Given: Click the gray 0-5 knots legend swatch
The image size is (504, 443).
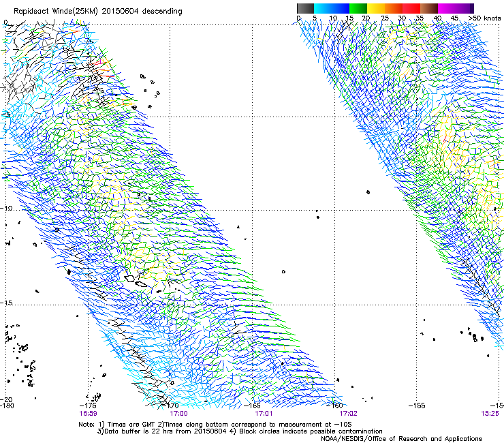Looking at the screenshot, I should tap(305, 8).
